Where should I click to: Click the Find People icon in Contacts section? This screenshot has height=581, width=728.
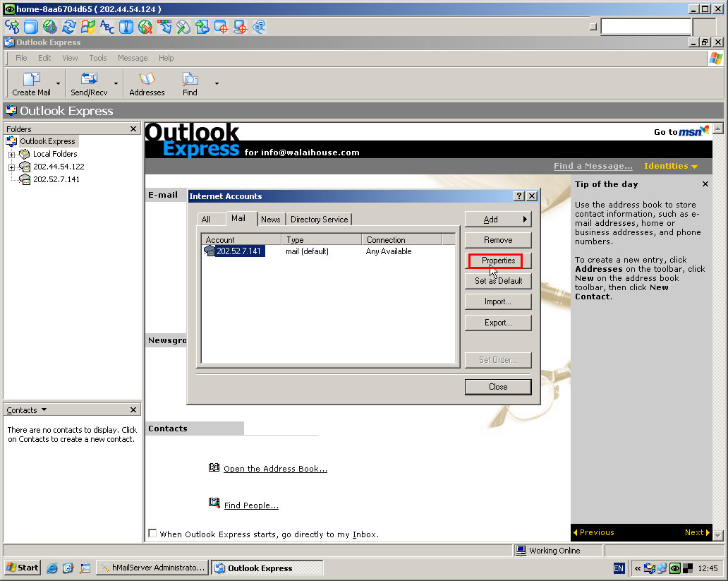tap(214, 503)
